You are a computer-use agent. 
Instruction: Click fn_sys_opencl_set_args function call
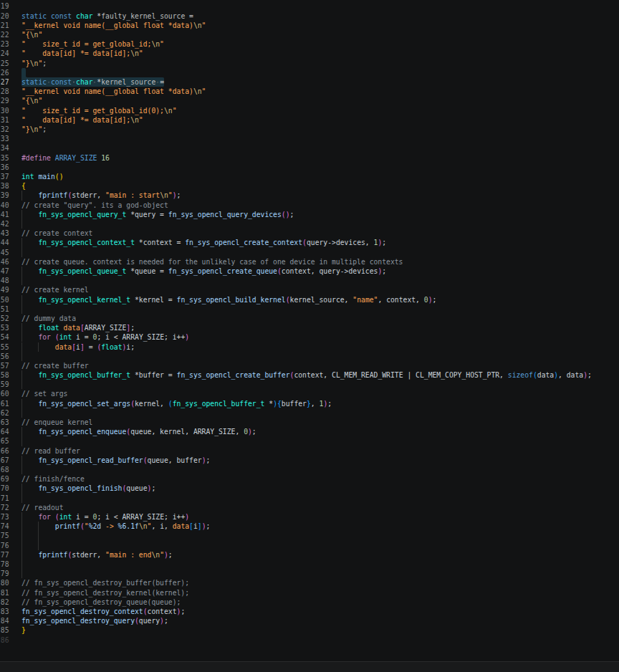[x=85, y=404]
